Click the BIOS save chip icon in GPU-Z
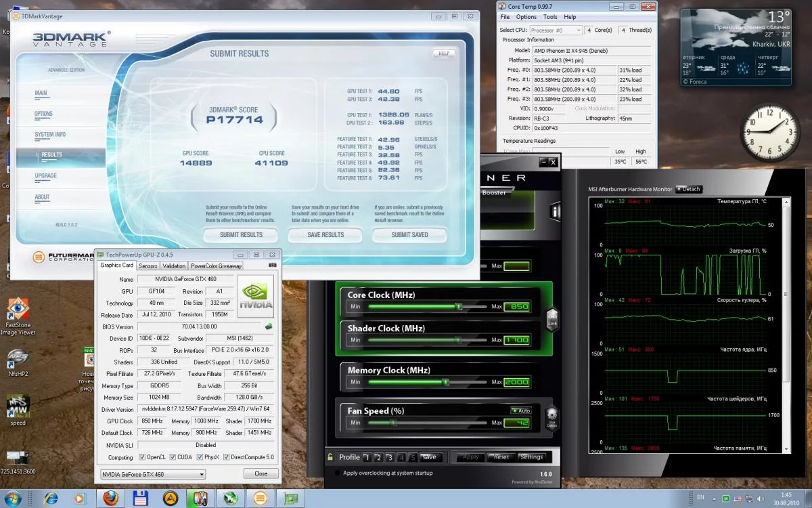 [269, 326]
